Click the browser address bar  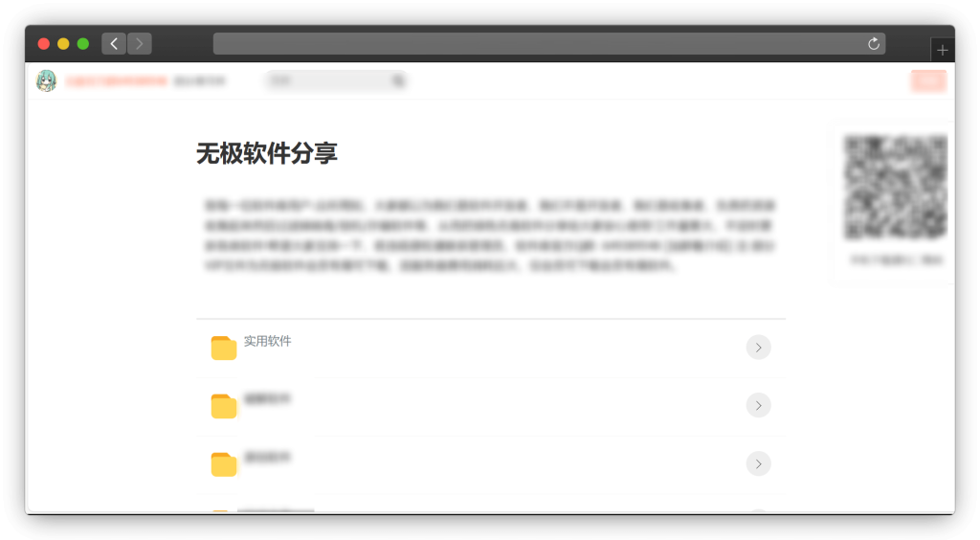tap(548, 44)
